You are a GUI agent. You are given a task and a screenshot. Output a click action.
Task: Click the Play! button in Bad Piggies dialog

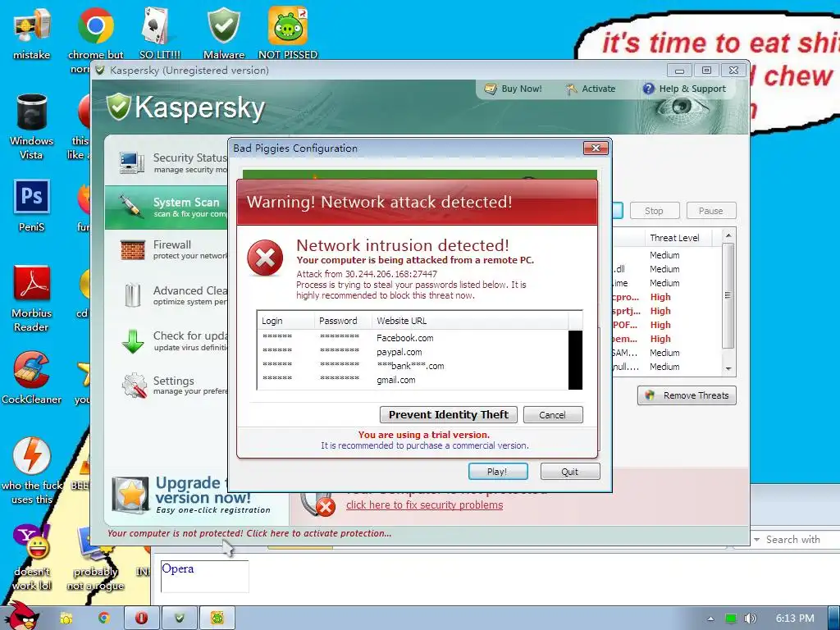(x=498, y=472)
